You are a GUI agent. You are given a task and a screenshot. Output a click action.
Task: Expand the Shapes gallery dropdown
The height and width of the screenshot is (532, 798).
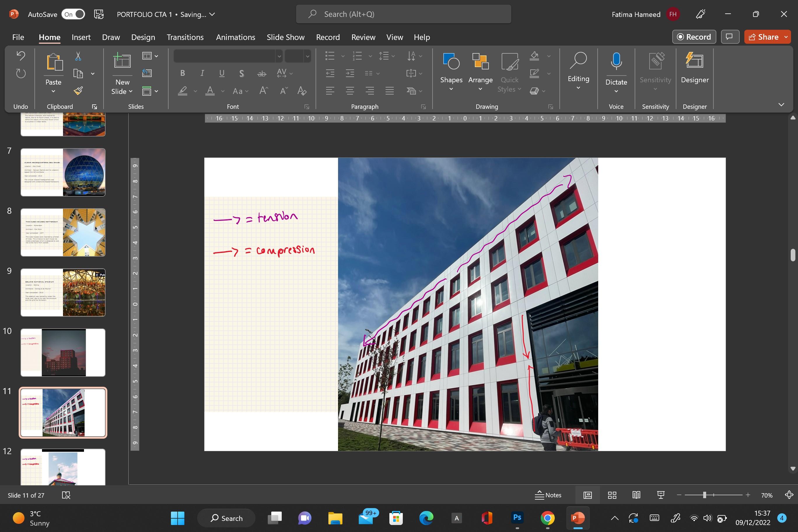tap(451, 89)
